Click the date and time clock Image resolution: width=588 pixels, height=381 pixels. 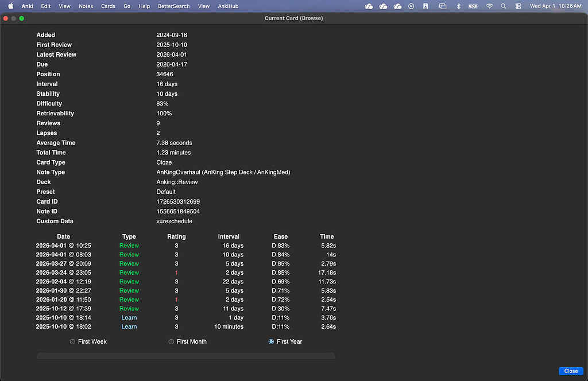click(555, 6)
